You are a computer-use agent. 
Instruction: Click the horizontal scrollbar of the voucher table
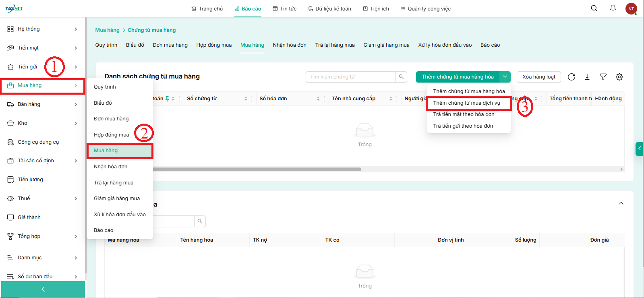pos(257,170)
